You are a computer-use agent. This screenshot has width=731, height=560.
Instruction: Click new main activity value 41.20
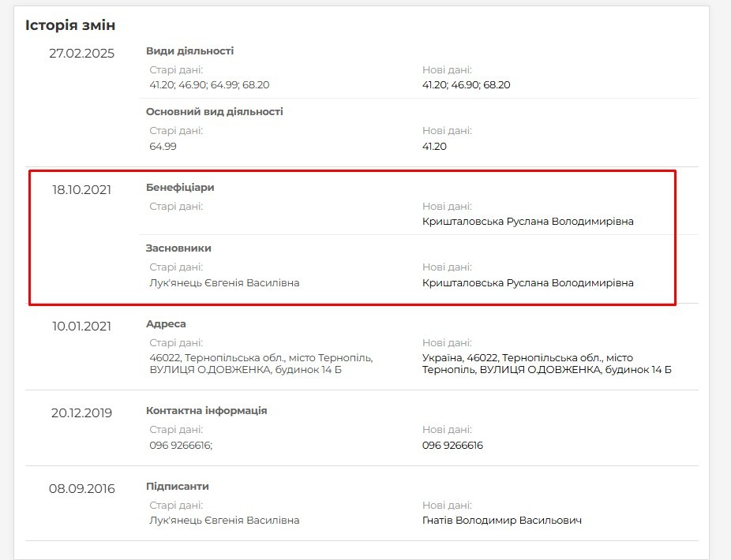pos(434,146)
